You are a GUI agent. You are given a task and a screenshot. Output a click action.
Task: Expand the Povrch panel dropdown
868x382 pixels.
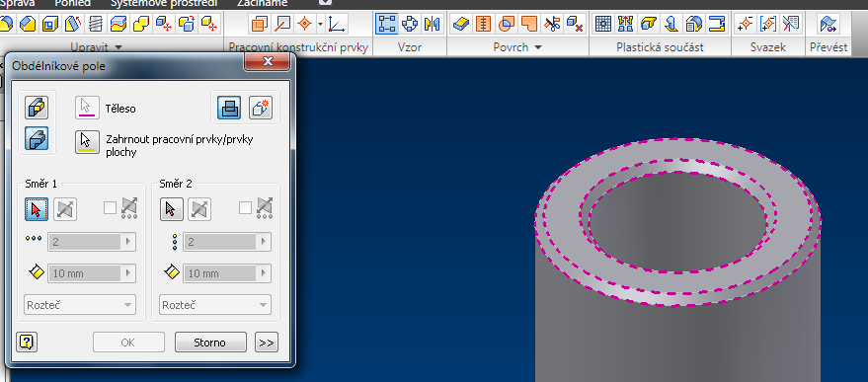[x=538, y=47]
